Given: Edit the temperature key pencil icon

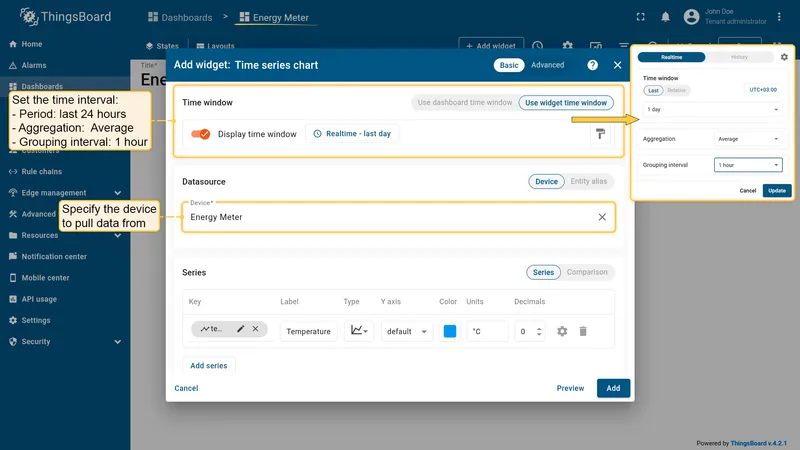Looking at the screenshot, I should (240, 329).
